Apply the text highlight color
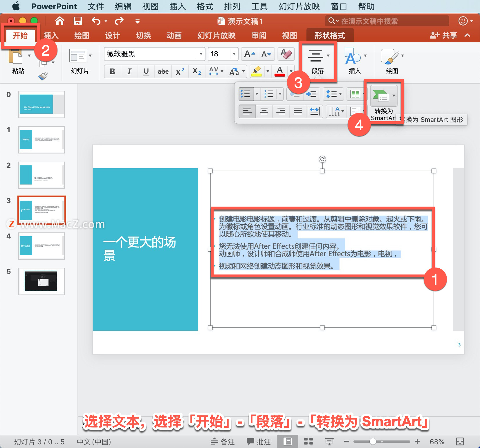The image size is (480, 448). (x=257, y=71)
